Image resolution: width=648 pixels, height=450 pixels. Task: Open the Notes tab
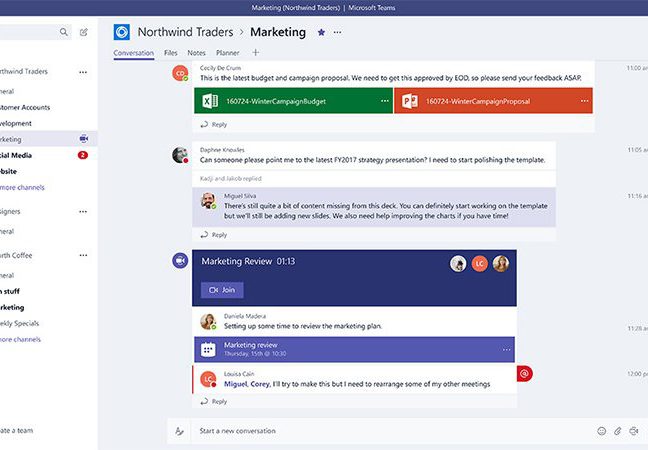pyautogui.click(x=196, y=53)
